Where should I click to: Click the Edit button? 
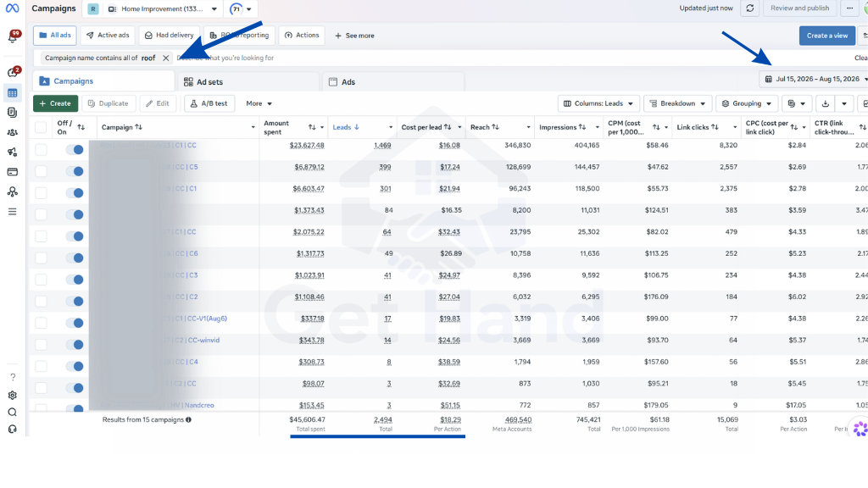point(158,103)
